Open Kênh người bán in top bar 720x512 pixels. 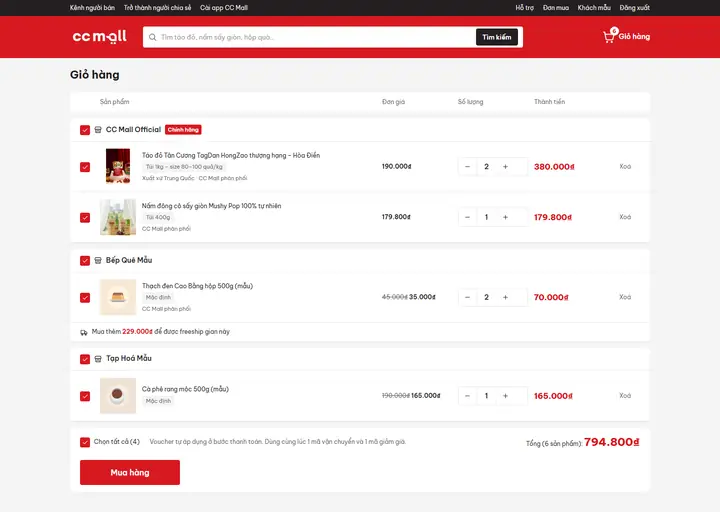point(92,8)
